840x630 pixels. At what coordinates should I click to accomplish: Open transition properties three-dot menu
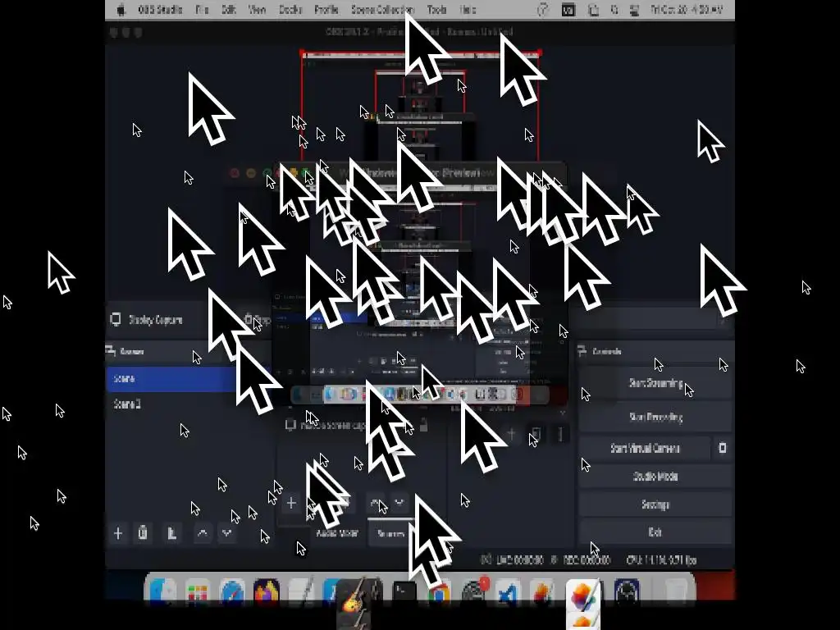560,434
